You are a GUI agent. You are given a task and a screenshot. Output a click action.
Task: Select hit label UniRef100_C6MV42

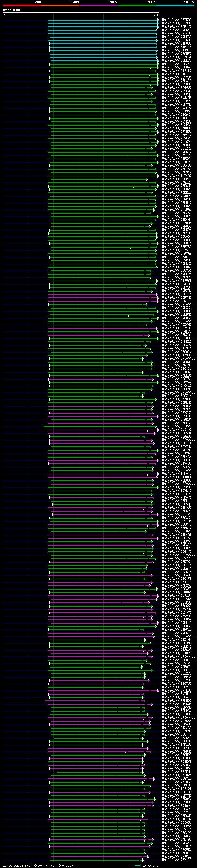click(x=176, y=382)
